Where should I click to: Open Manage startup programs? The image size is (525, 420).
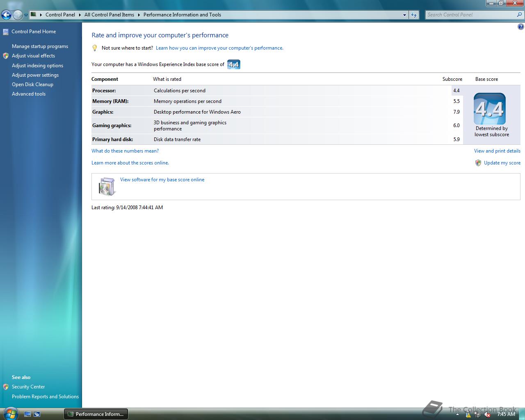tap(40, 46)
